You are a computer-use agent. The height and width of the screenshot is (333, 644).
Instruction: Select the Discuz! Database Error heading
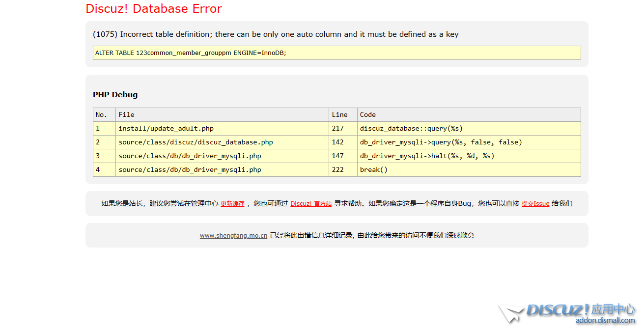[x=154, y=8]
